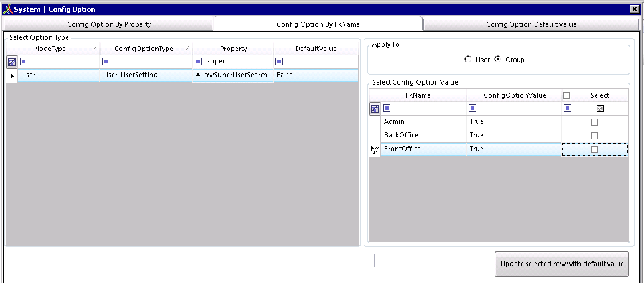Check the Select box for Admin
The height and width of the screenshot is (283, 644).
pos(594,123)
